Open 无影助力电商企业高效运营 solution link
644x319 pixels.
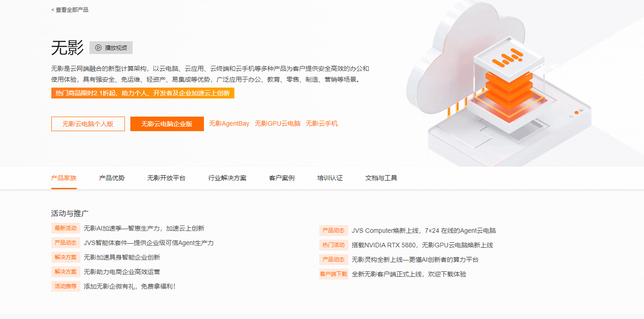click(122, 272)
